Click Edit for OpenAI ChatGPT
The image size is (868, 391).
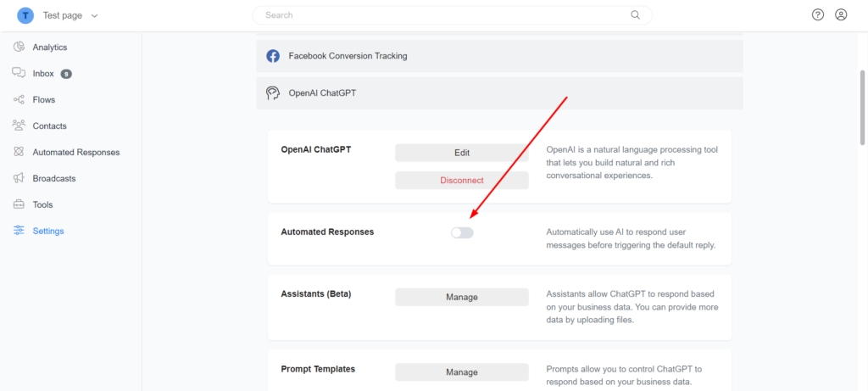tap(461, 153)
